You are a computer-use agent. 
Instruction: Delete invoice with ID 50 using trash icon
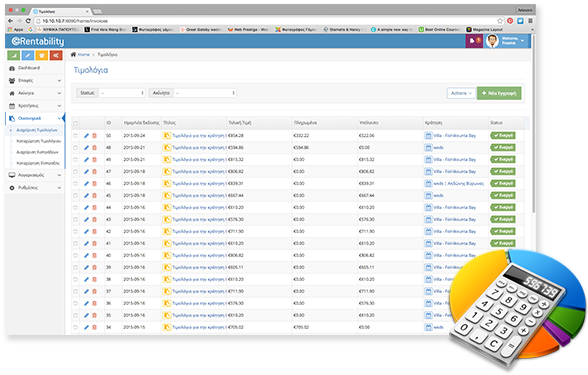(x=94, y=136)
